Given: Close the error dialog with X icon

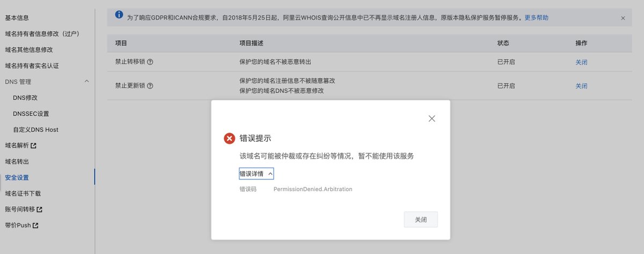Looking at the screenshot, I should pyautogui.click(x=431, y=119).
